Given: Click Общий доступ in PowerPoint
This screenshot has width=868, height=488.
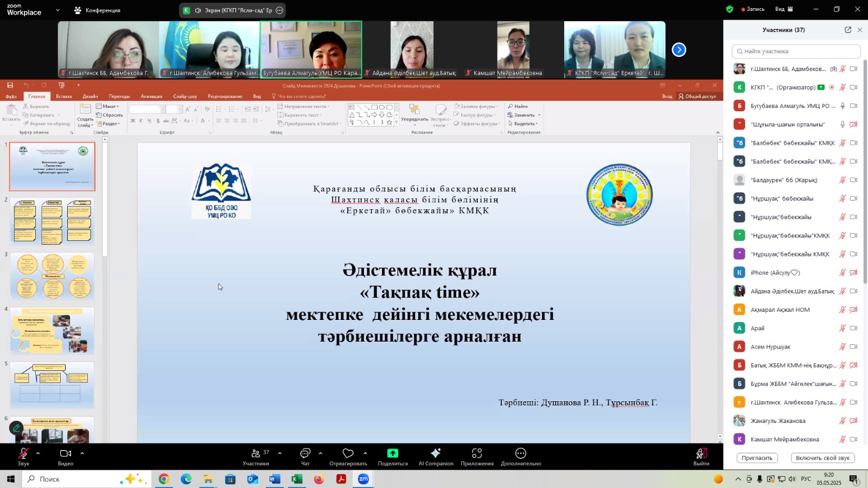Looking at the screenshot, I should pos(698,97).
